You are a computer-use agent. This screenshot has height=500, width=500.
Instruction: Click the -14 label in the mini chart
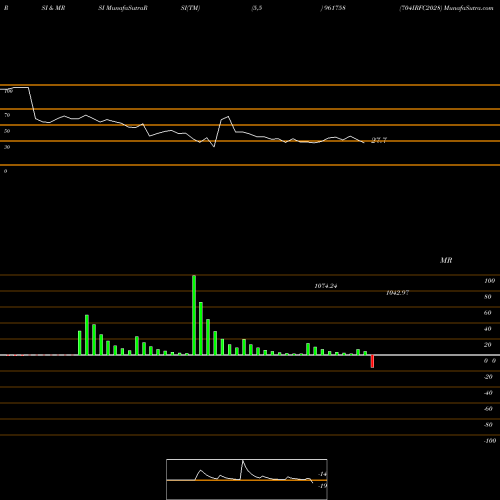(322, 474)
